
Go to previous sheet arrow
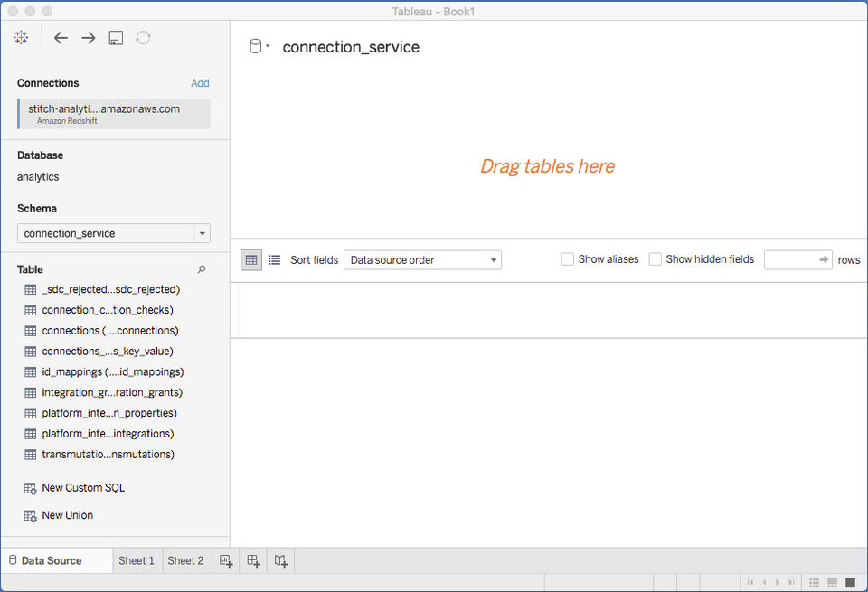[x=764, y=582]
